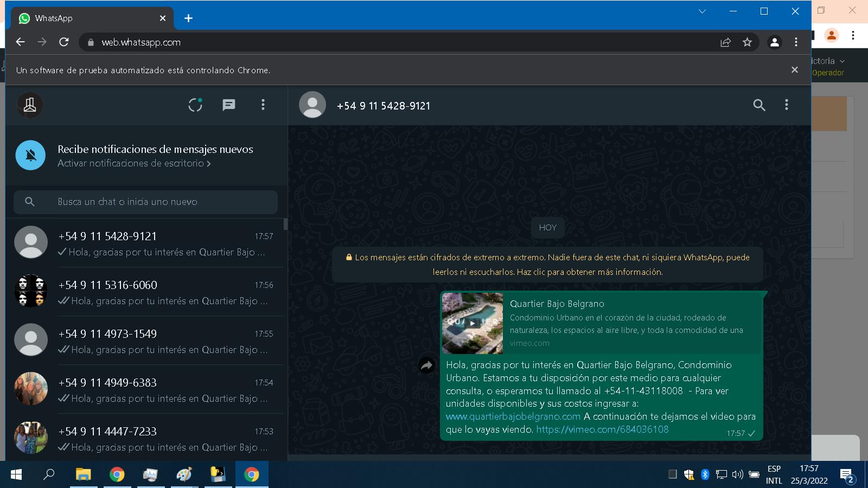Viewport: 868px width, 488px height.
Task: Open chat with +54 9 11 4447-7233
Action: pyautogui.click(x=144, y=437)
